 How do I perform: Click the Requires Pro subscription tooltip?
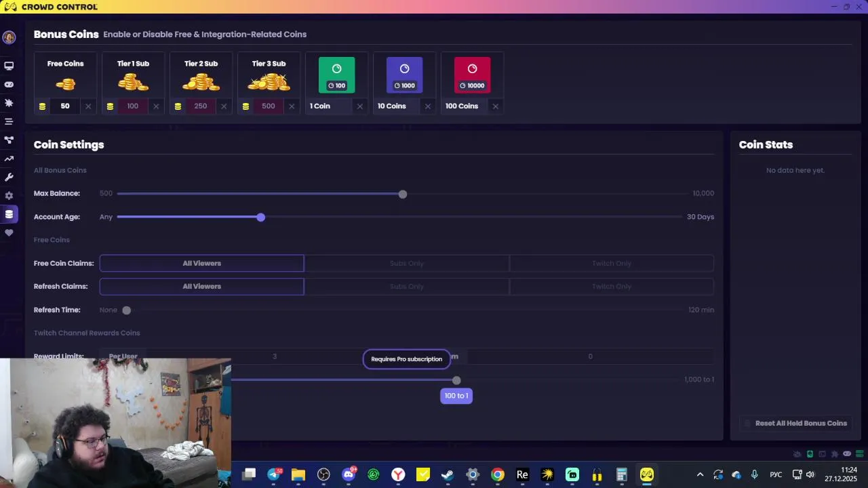click(x=407, y=359)
